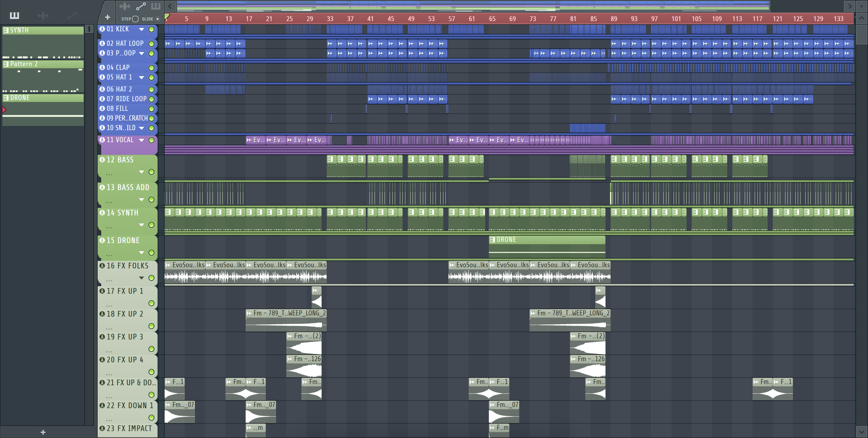
Task: Select automation clip focus in the playlist toolbar
Action: point(141,6)
